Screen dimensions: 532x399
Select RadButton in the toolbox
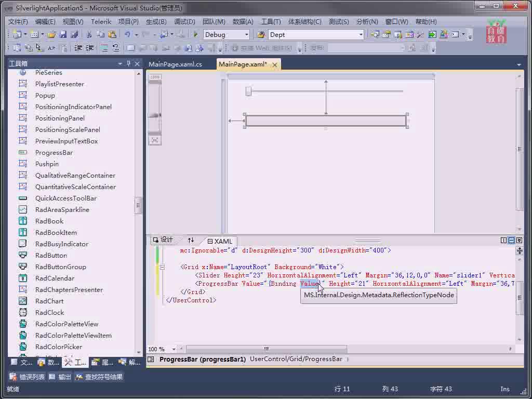pos(51,256)
